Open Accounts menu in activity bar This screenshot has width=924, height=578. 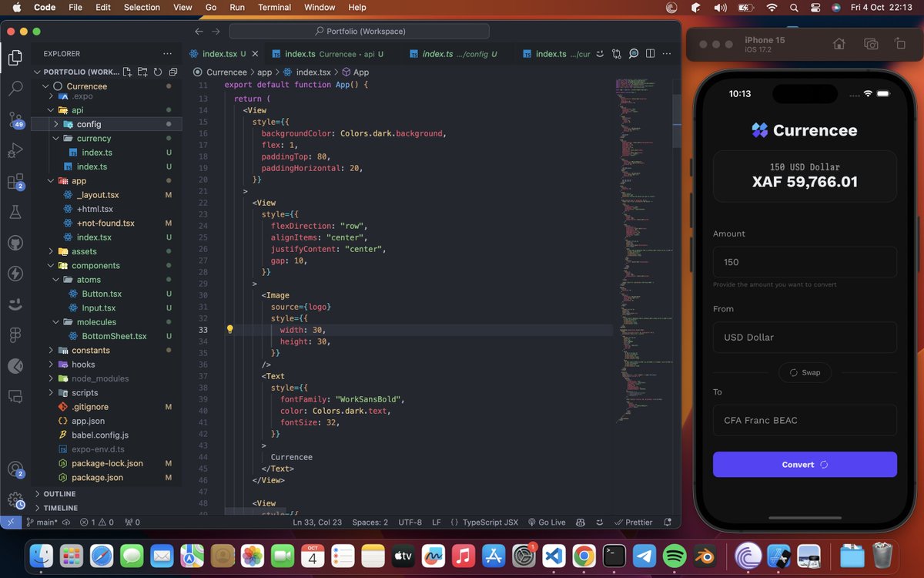point(15,469)
